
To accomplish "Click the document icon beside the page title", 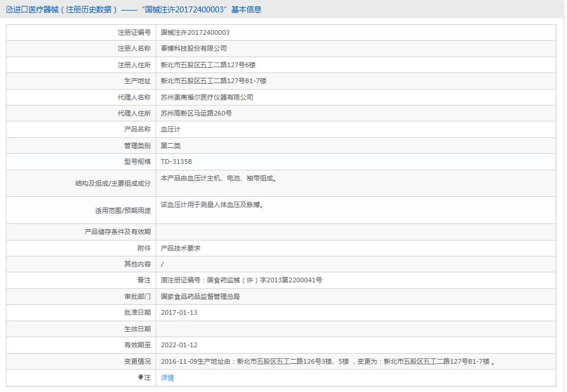I will pos(9,9).
